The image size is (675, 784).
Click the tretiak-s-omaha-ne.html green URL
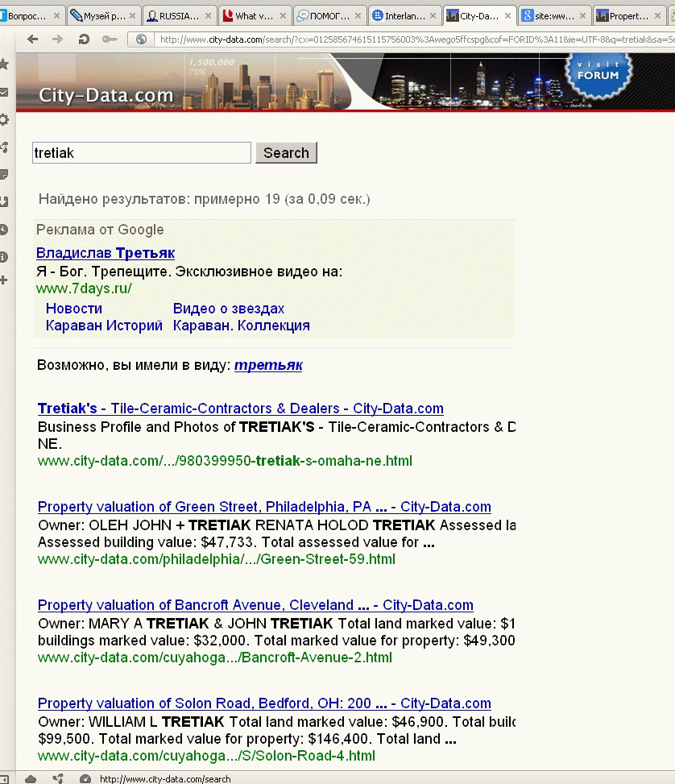coord(225,461)
